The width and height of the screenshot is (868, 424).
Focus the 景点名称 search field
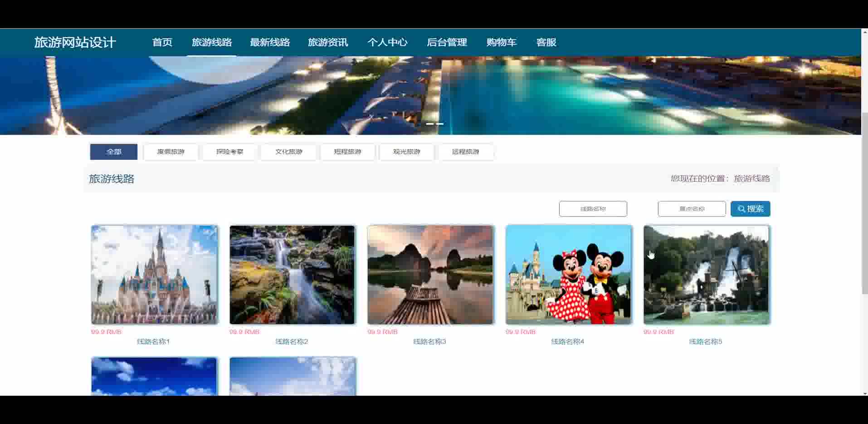692,209
